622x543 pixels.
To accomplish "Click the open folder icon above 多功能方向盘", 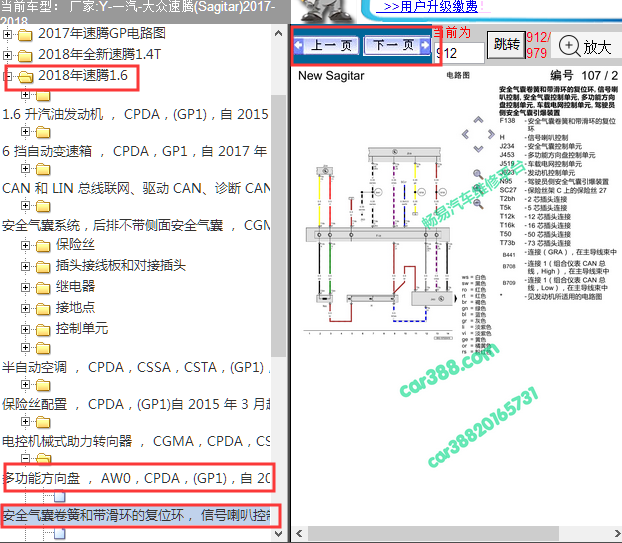I will coord(44,459).
